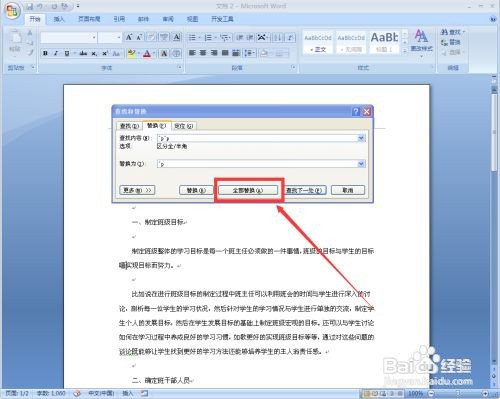Click the Replace (替换) button in dialog
500x399 pixels.
196,190
